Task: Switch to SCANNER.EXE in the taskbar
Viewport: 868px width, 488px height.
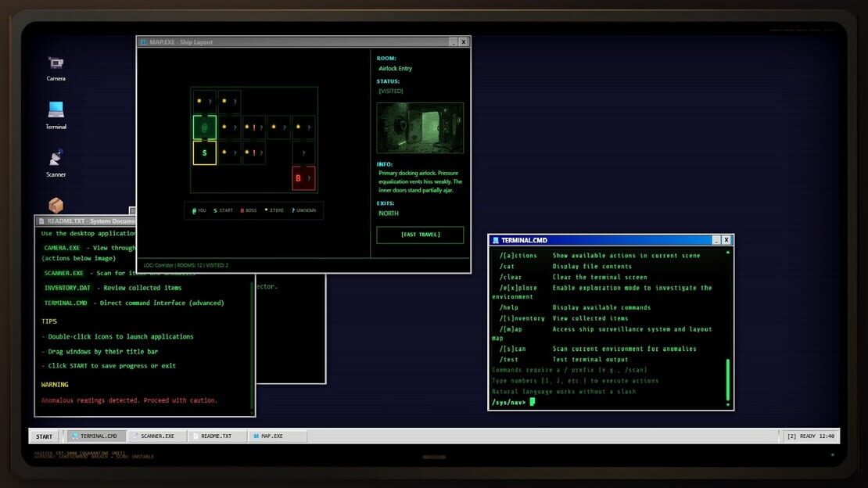Action: point(156,436)
